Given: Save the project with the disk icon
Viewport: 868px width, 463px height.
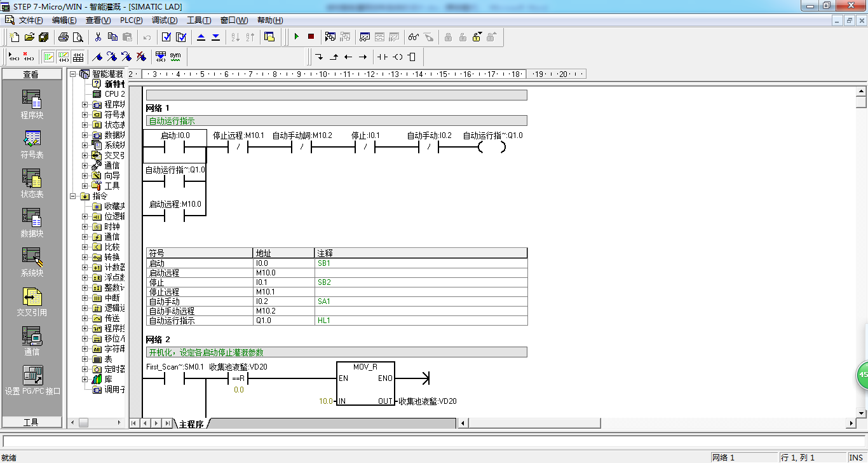Looking at the screenshot, I should tap(43, 37).
